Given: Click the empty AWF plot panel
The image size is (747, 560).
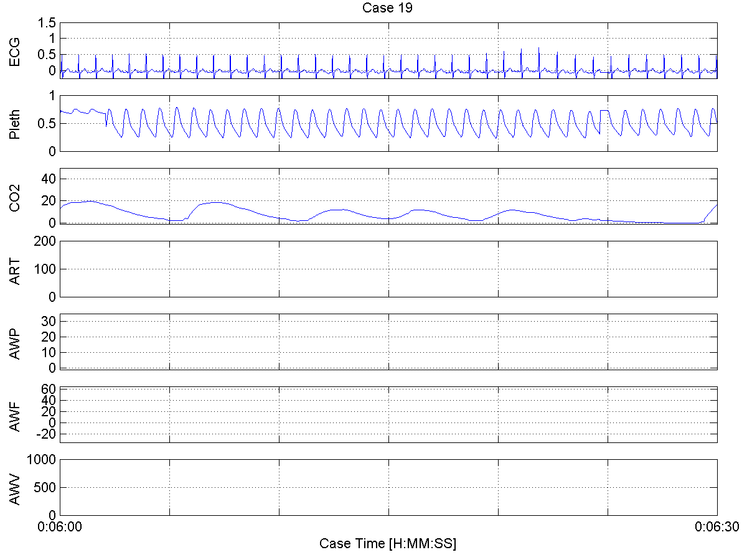Looking at the screenshot, I should click(388, 414).
